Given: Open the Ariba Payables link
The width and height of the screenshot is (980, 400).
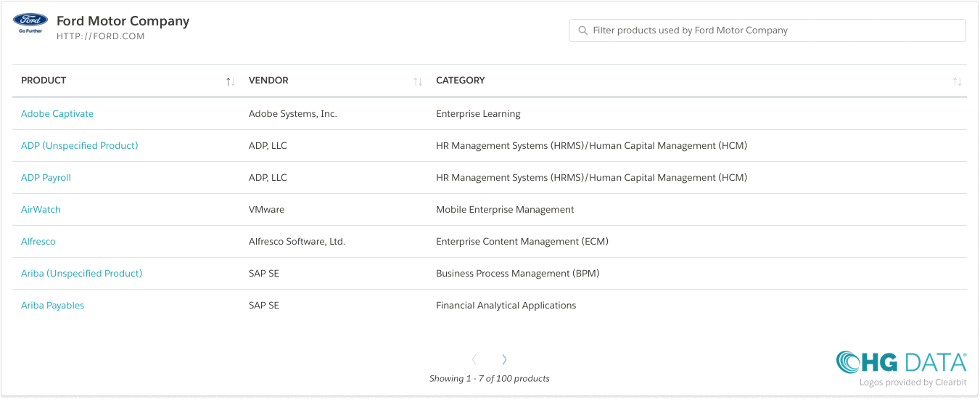Looking at the screenshot, I should pos(52,305).
